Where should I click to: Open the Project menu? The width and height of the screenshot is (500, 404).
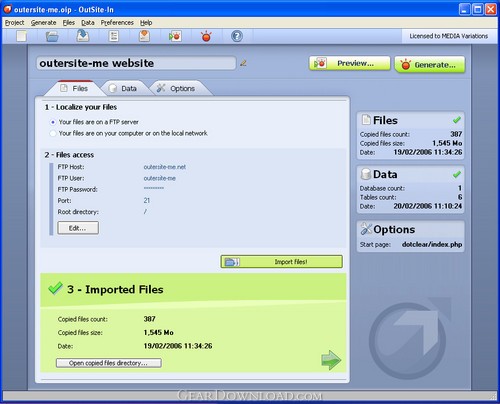14,23
